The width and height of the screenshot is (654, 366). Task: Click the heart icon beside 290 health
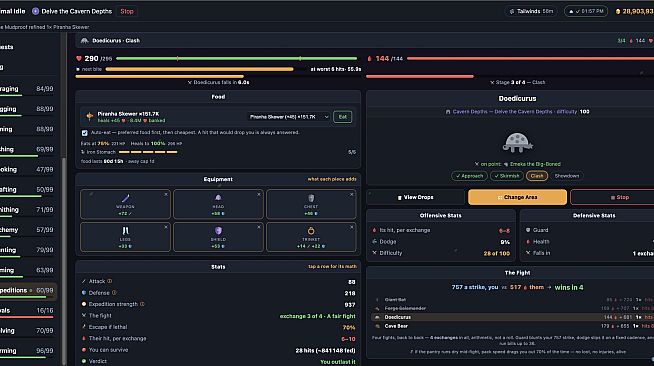click(x=79, y=58)
